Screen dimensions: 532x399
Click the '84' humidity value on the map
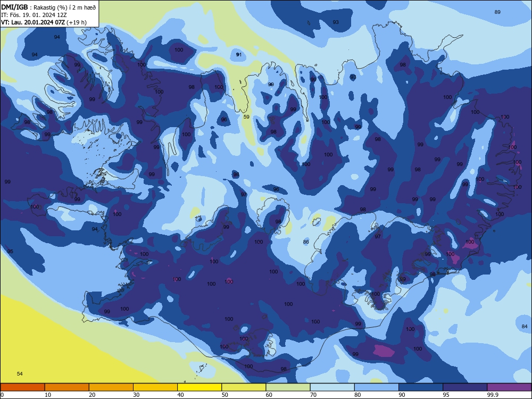525,327
